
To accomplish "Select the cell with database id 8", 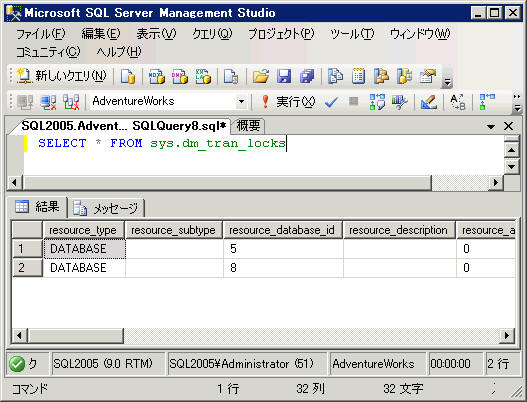I will click(x=283, y=268).
